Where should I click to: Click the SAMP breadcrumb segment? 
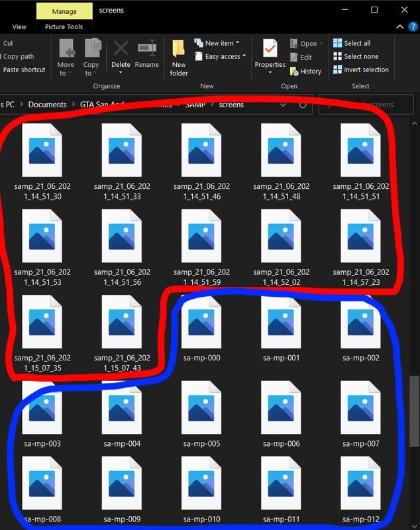(195, 105)
